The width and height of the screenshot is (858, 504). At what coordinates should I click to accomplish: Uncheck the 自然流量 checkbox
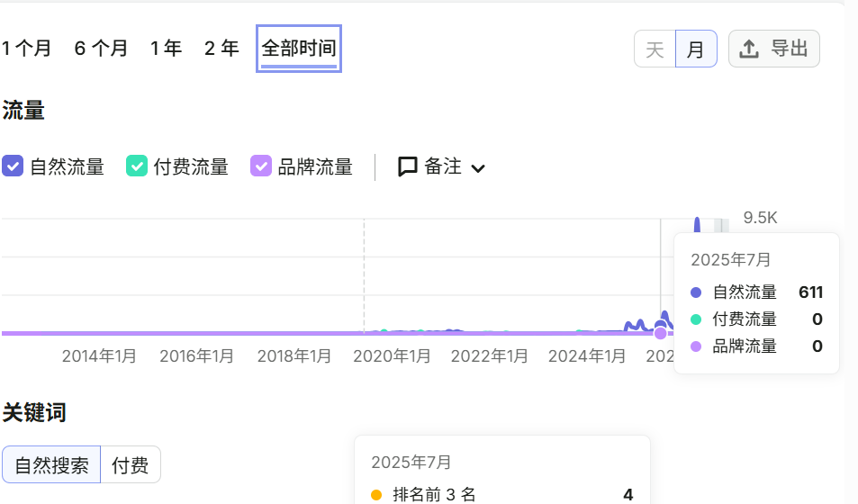point(13,166)
